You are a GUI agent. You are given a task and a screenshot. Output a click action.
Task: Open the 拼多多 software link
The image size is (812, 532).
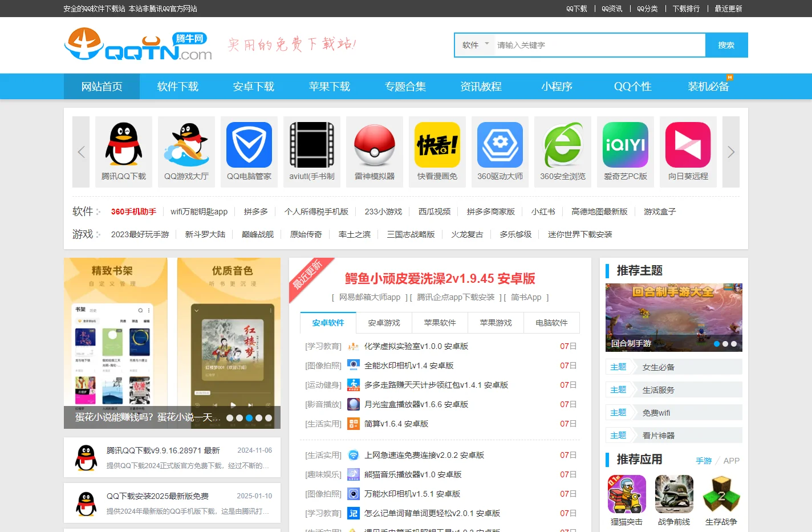(256, 212)
